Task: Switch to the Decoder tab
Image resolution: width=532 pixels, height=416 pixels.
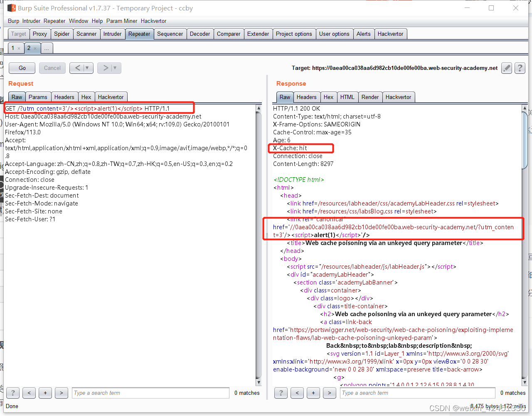Action: 200,34
